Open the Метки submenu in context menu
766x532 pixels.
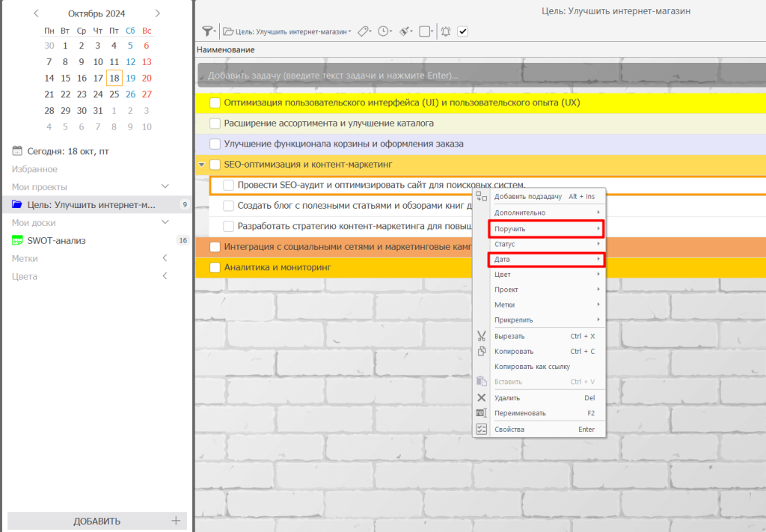(x=547, y=305)
